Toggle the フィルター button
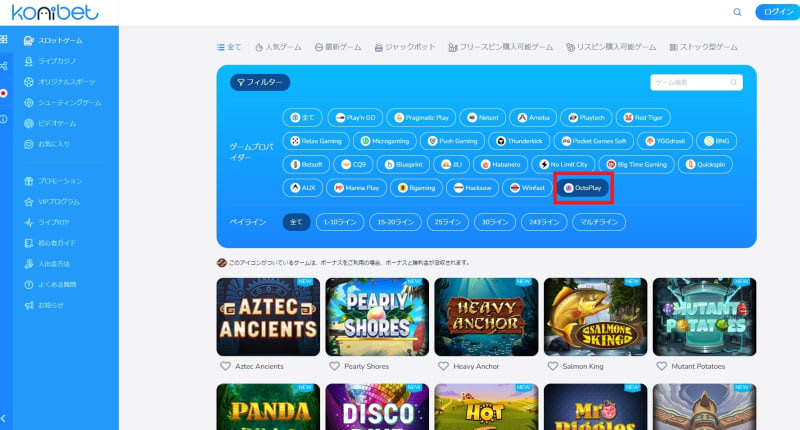The width and height of the screenshot is (800, 430). (x=260, y=82)
